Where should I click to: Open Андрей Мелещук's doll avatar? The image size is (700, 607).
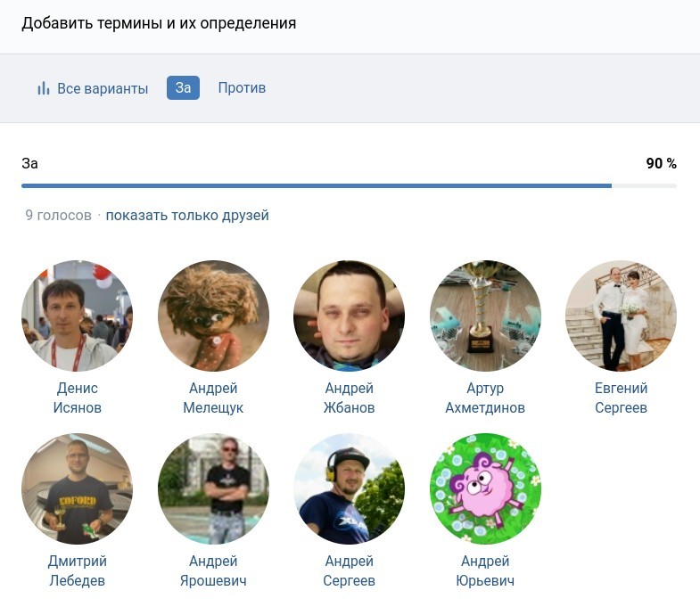coord(213,316)
